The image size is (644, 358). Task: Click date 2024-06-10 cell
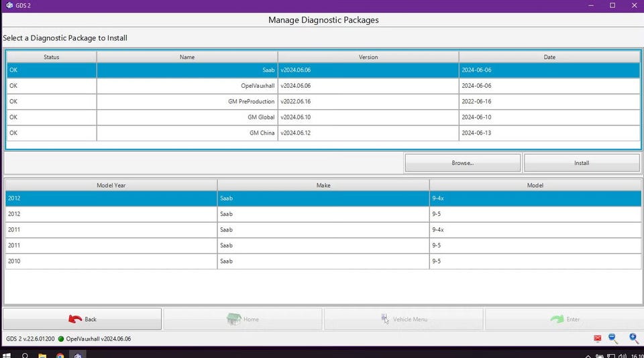(549, 117)
